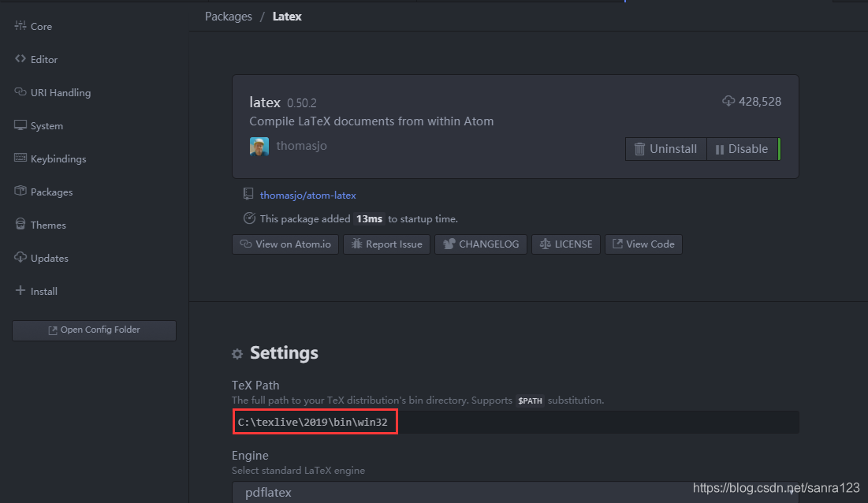Click the Keybindings keyboard icon

[x=20, y=158]
